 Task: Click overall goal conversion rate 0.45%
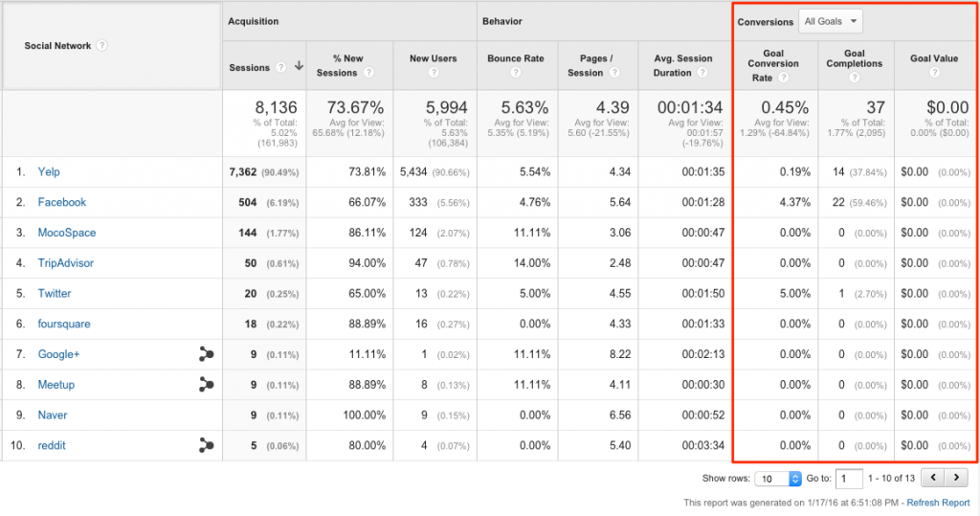pos(785,107)
